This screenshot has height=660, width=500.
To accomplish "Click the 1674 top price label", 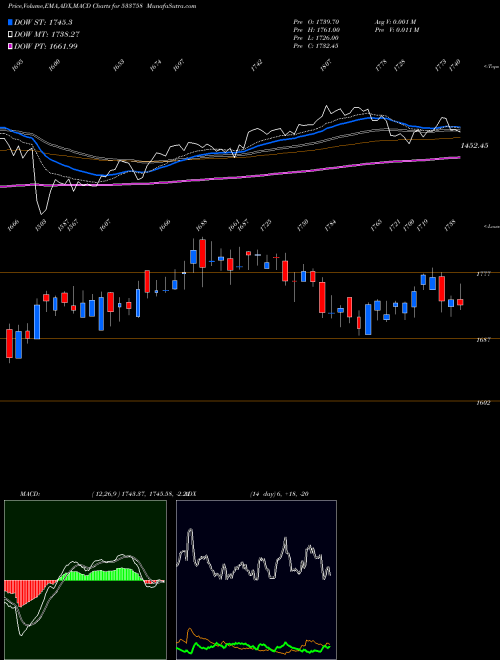I will [x=155, y=65].
